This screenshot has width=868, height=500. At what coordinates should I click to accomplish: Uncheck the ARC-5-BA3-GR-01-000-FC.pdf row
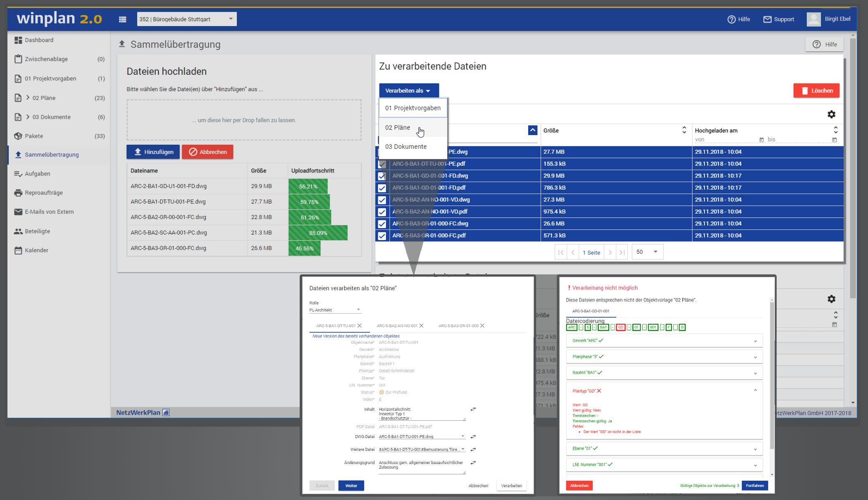(x=382, y=236)
